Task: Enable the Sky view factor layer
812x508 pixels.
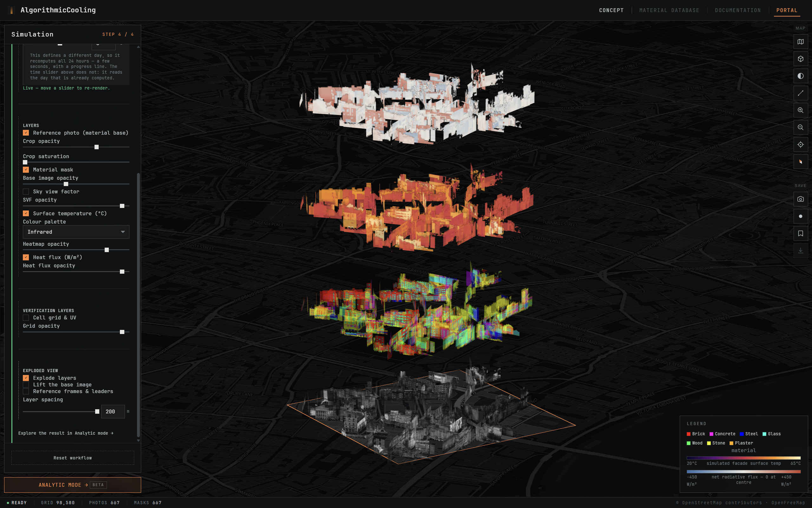Action: coord(26,191)
